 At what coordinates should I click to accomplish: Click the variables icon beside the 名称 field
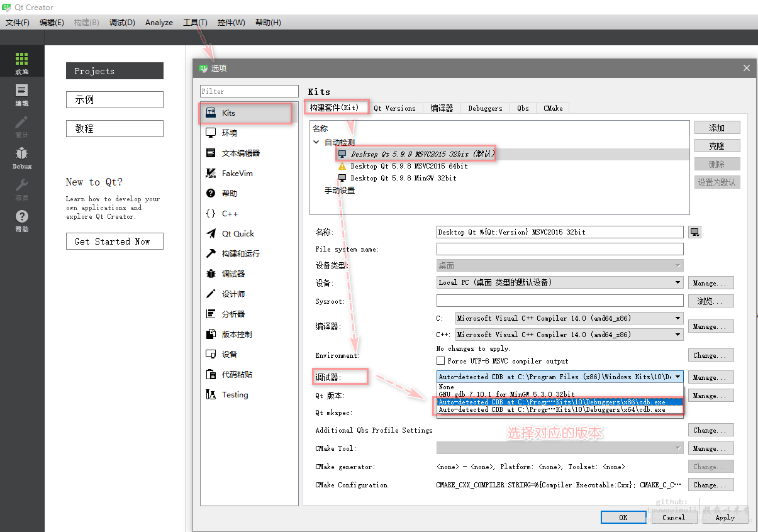tap(694, 232)
